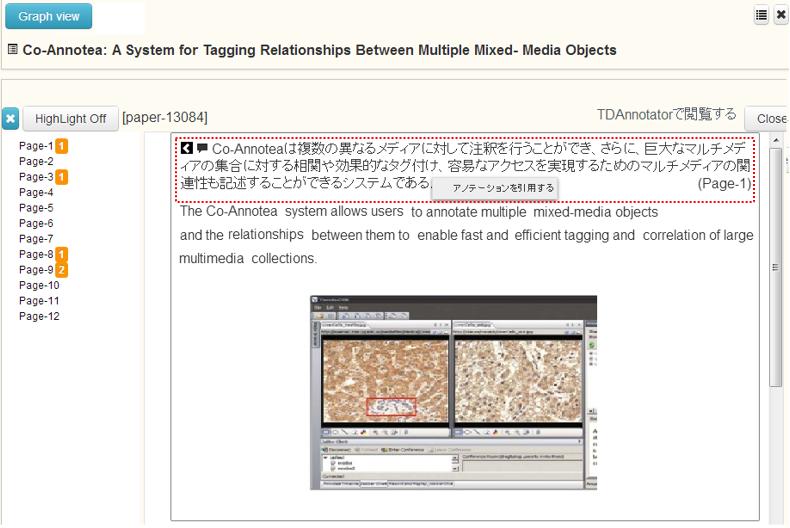Click the document icon before the paper title
The width and height of the screenshot is (790, 528).
point(13,49)
